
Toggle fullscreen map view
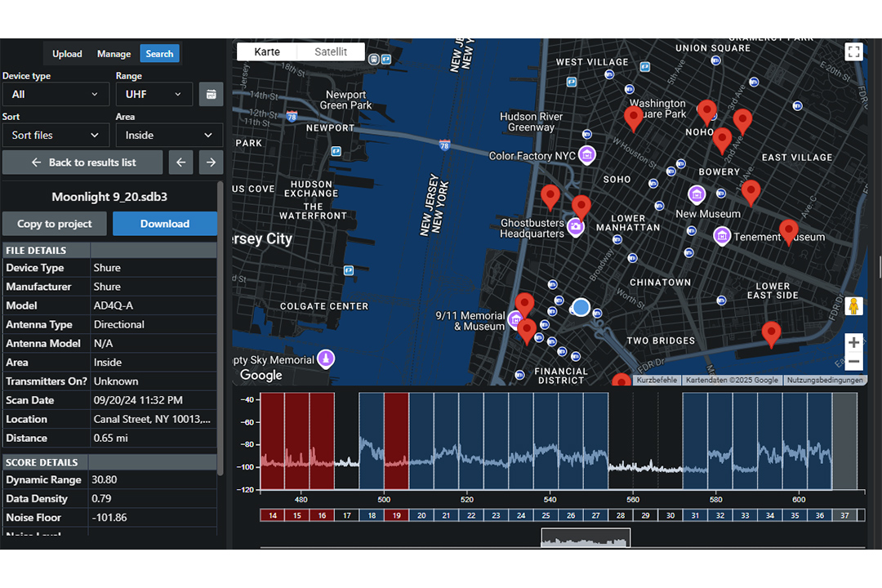[x=853, y=52]
